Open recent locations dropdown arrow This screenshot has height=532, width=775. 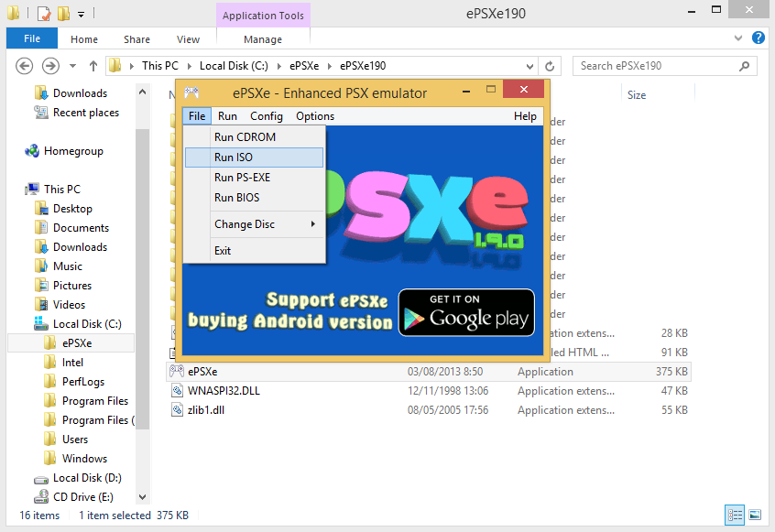(72, 66)
